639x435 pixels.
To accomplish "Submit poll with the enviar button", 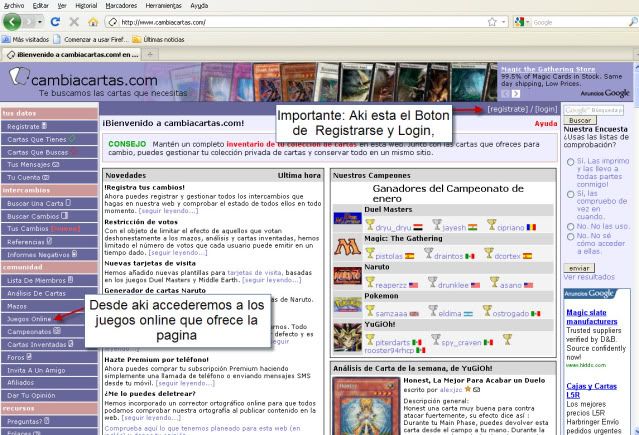I will tap(579, 268).
